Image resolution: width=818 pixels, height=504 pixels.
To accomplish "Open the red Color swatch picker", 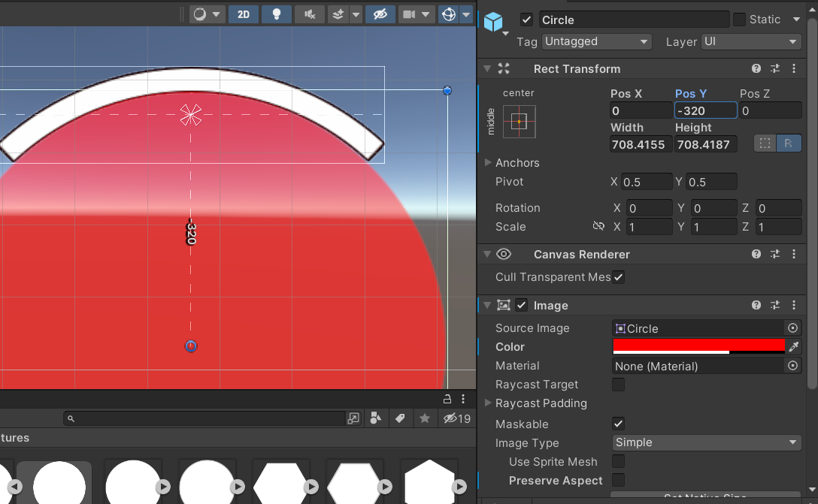I will coord(698,346).
